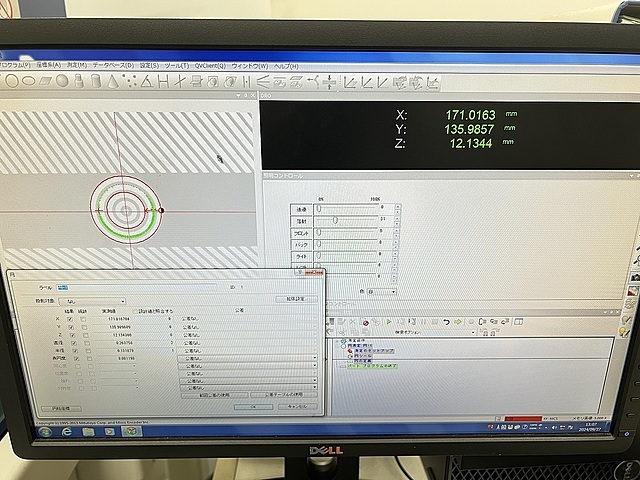
Task: Click the OK button in dialog
Action: (254, 407)
